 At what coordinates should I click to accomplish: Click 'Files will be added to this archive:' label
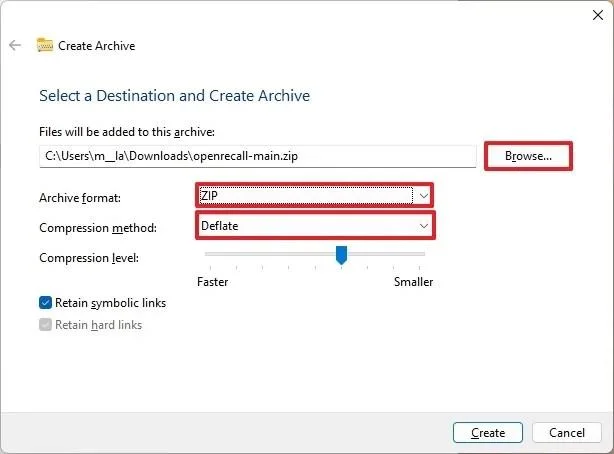tap(127, 132)
